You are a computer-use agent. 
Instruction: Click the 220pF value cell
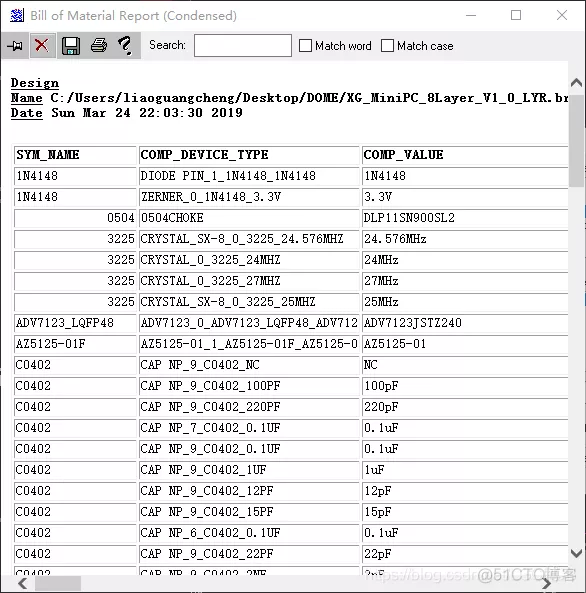tap(465, 407)
